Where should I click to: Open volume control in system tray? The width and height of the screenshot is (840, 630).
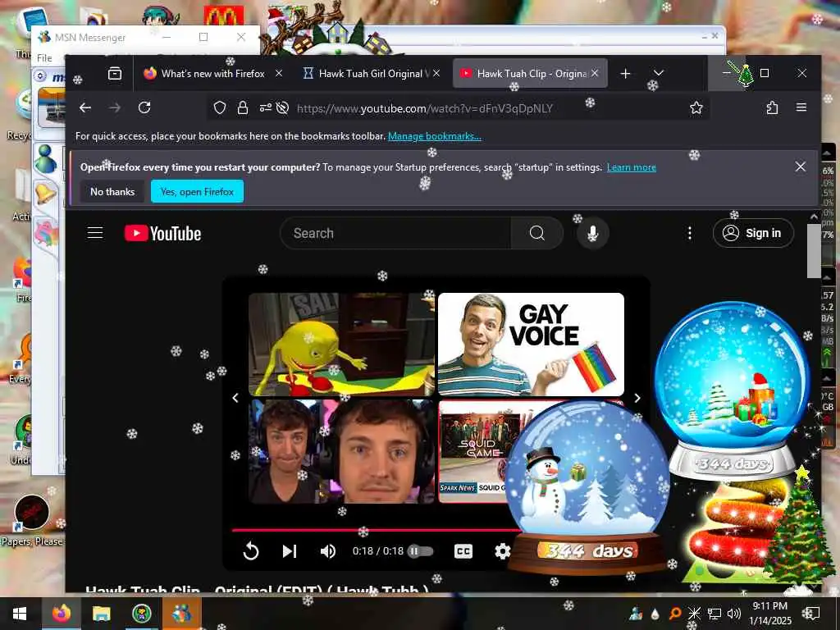[x=734, y=614]
